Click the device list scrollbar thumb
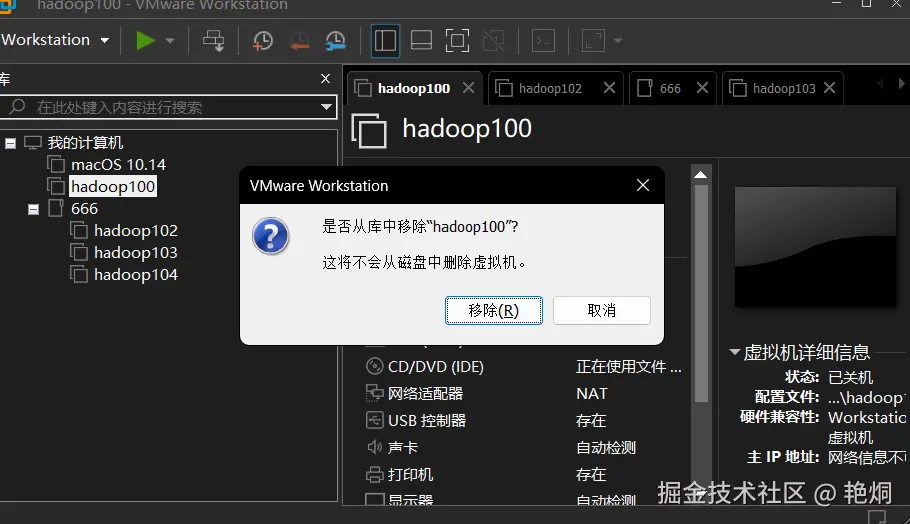The width and height of the screenshot is (910, 524). [701, 293]
